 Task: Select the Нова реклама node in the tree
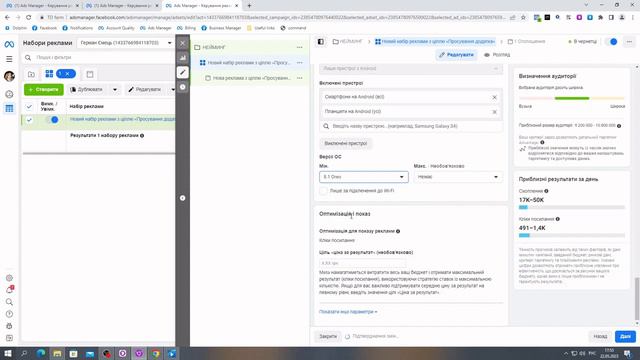pos(251,78)
